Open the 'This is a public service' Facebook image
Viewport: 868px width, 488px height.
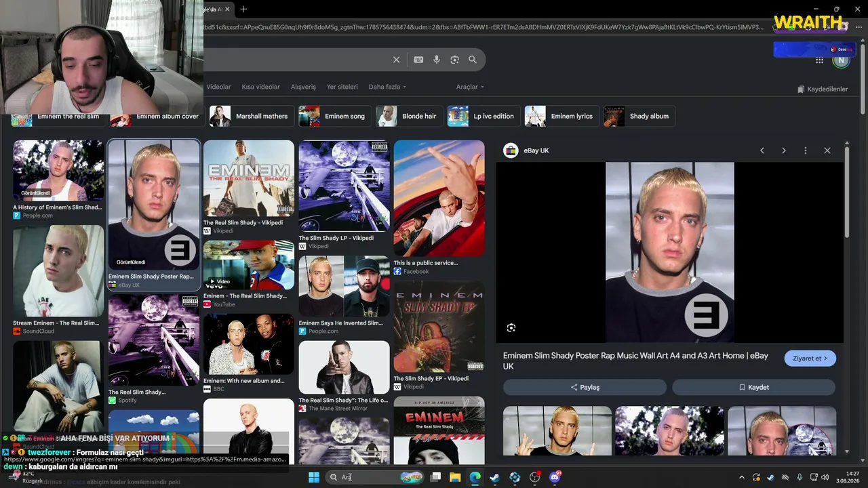point(439,199)
